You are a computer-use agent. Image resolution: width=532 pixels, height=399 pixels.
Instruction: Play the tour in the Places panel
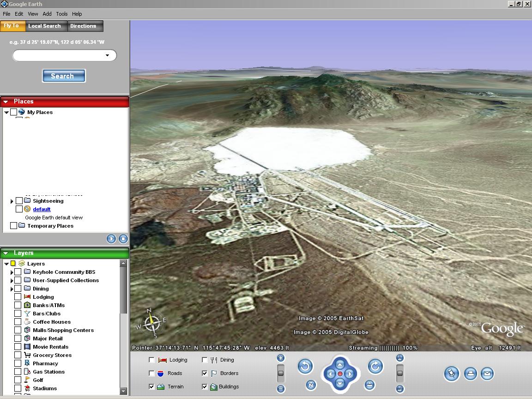pyautogui.click(x=111, y=239)
